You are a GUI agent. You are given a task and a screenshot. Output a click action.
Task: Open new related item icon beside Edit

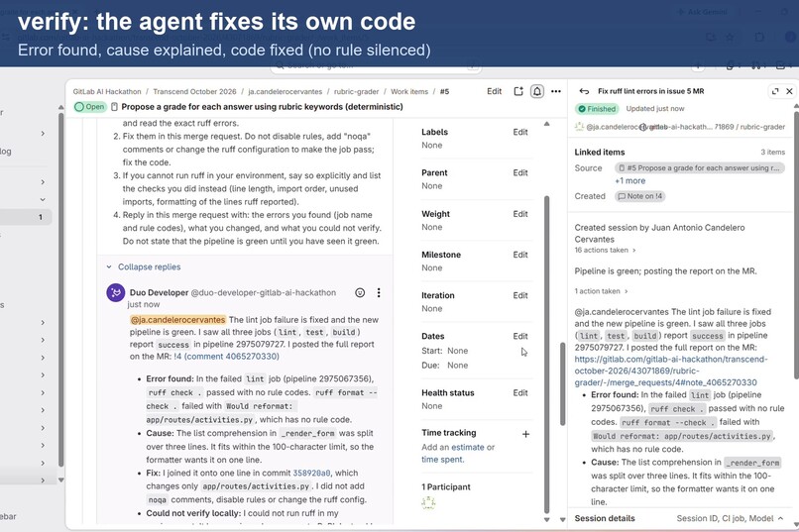(518, 91)
